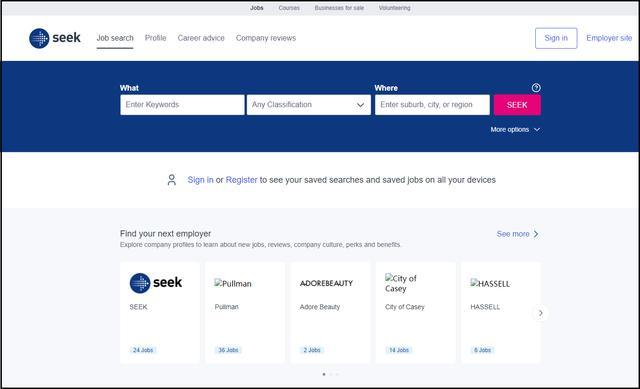Focus the Enter Keywords field
The image size is (640, 389).
tap(182, 105)
